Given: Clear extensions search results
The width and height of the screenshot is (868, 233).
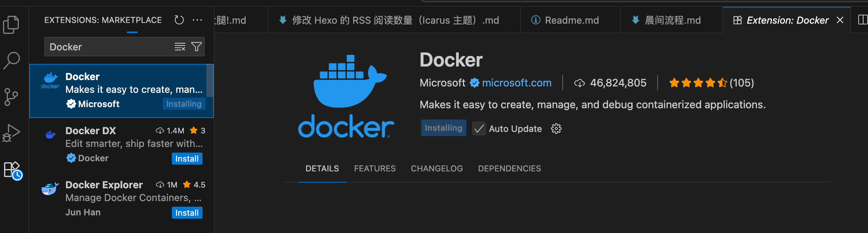Looking at the screenshot, I should pos(180,47).
